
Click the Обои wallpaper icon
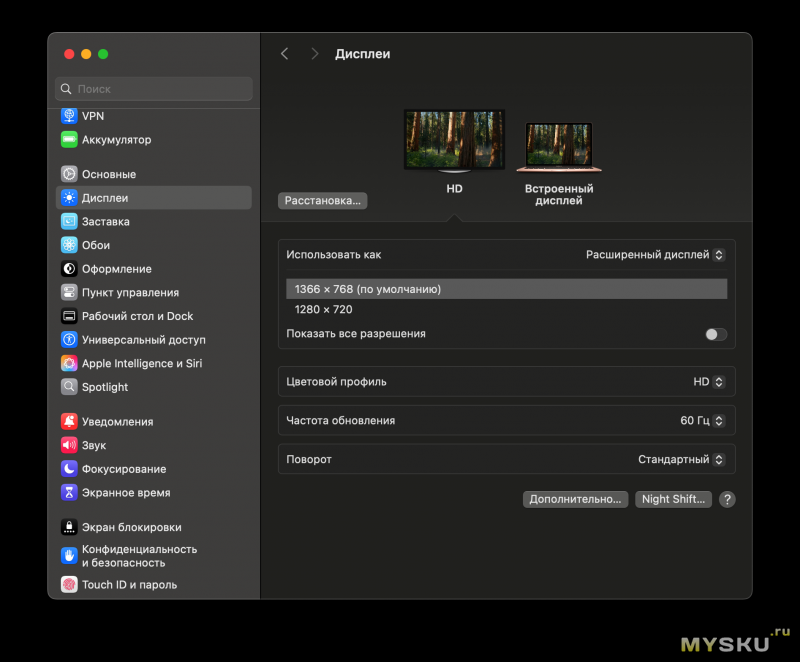pos(69,245)
